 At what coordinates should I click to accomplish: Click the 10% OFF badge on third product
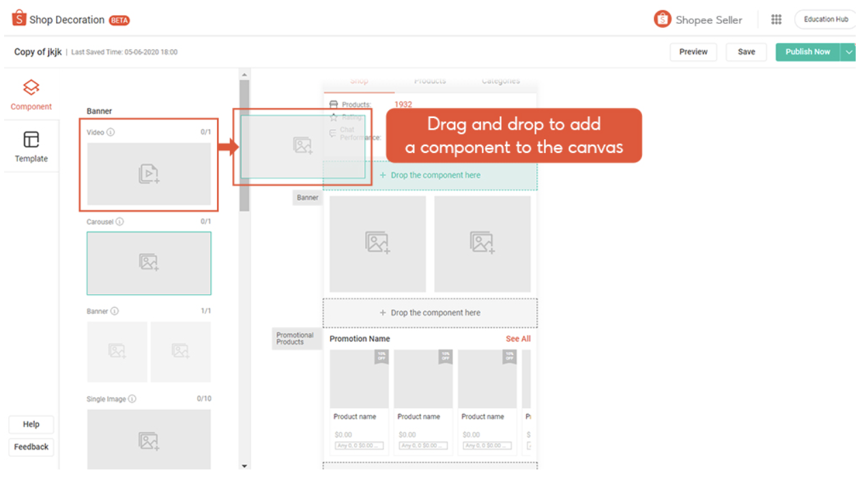coord(509,357)
